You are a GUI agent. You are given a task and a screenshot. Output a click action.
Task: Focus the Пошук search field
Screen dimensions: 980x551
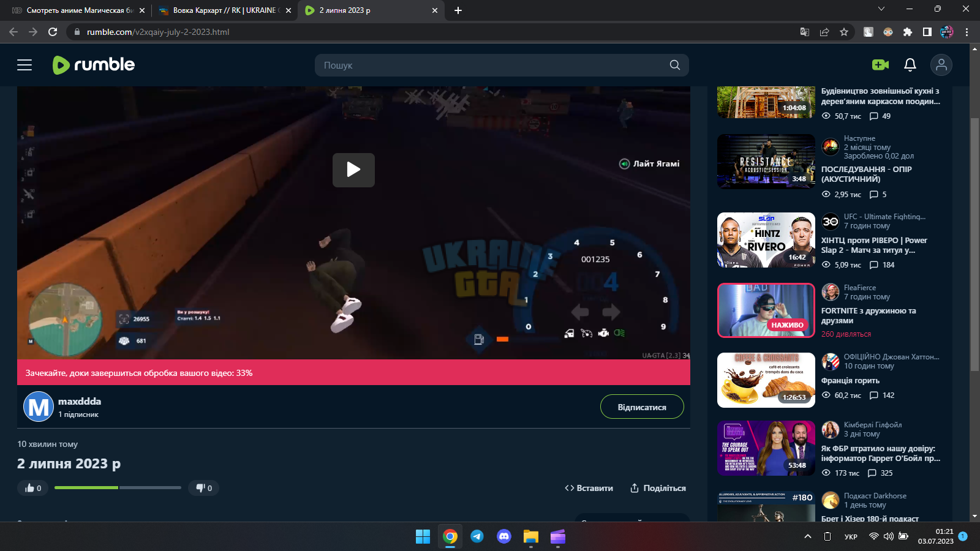coord(502,65)
